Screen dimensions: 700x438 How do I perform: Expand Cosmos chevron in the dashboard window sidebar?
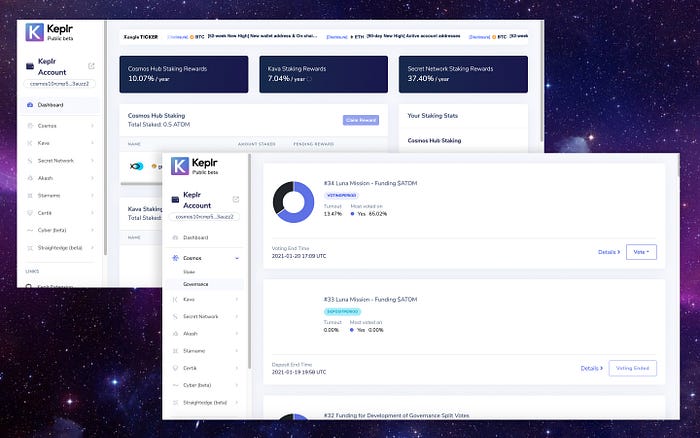point(92,126)
